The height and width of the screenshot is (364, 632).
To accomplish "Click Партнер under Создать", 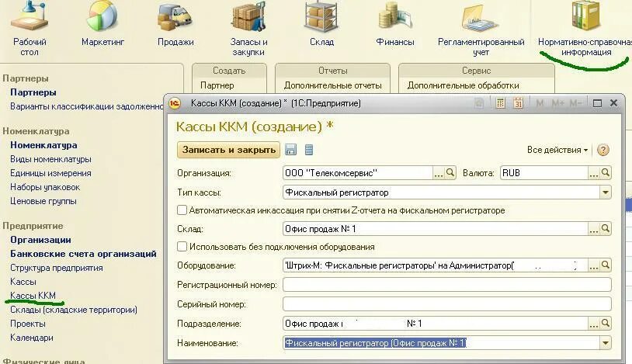I will click(217, 85).
